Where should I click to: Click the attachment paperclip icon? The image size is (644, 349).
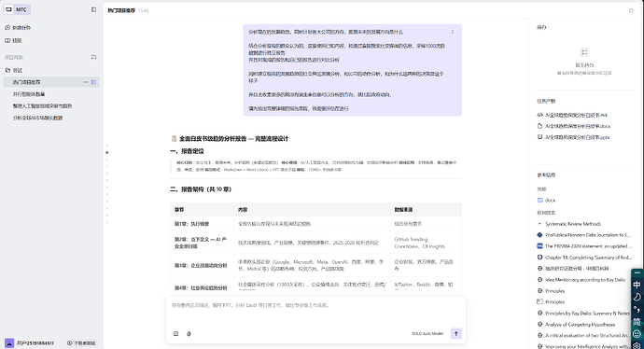[x=189, y=333]
